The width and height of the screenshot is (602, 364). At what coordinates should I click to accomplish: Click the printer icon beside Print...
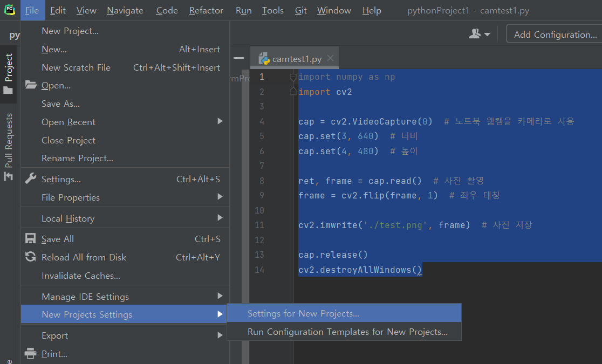pos(31,353)
